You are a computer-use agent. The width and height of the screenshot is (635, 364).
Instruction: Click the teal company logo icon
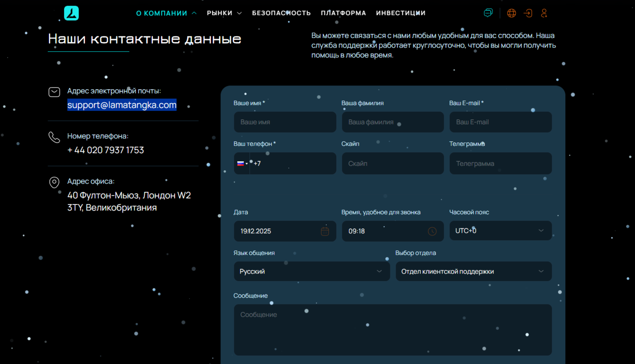(71, 13)
